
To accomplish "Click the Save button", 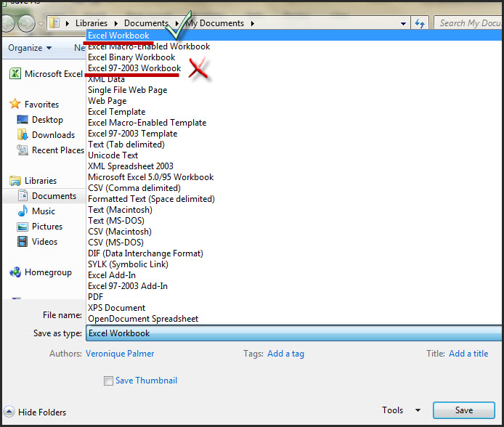I will 463,410.
